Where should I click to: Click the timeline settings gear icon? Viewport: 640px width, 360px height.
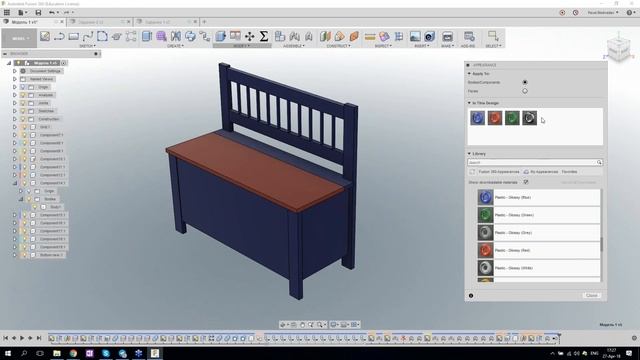tap(634, 338)
